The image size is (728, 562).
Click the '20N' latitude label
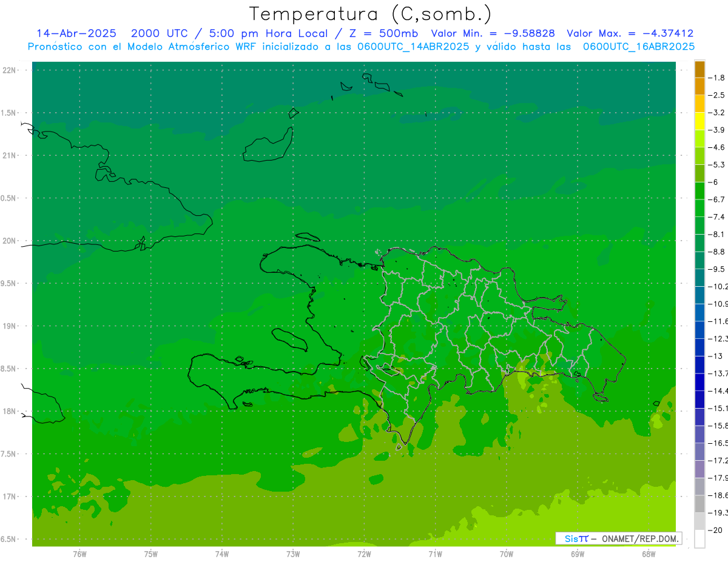point(10,241)
